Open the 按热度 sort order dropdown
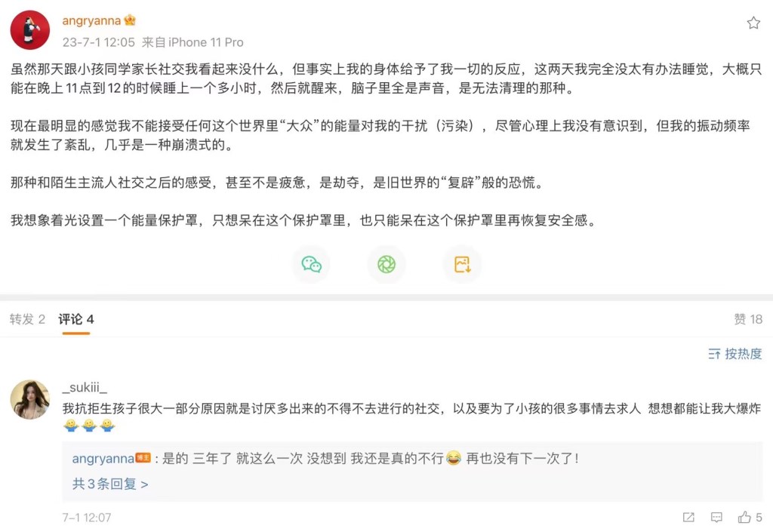Screen dimensions: 773x532 [x=743, y=354]
